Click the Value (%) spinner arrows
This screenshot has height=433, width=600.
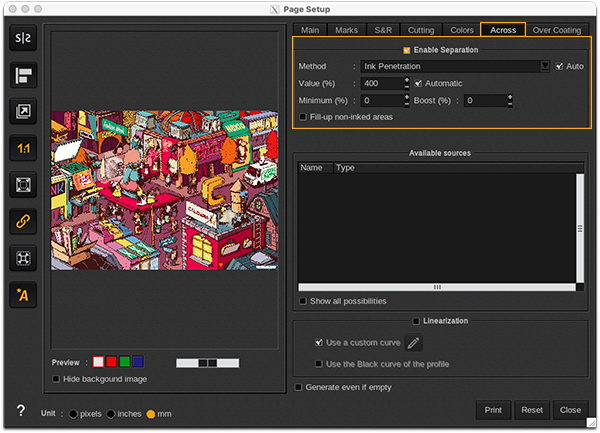tap(407, 83)
